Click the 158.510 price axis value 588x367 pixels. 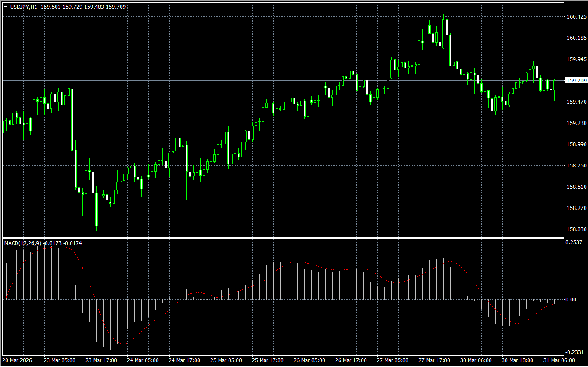(x=576, y=187)
